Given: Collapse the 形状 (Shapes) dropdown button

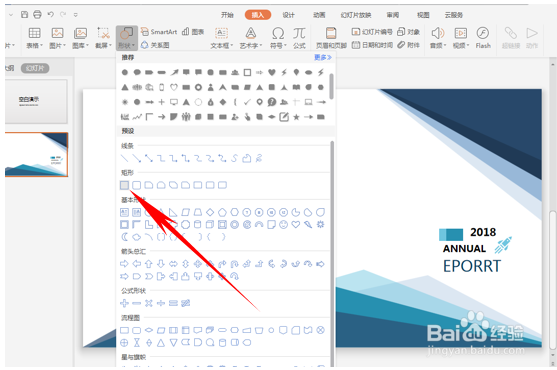Looking at the screenshot, I should pyautogui.click(x=126, y=38).
